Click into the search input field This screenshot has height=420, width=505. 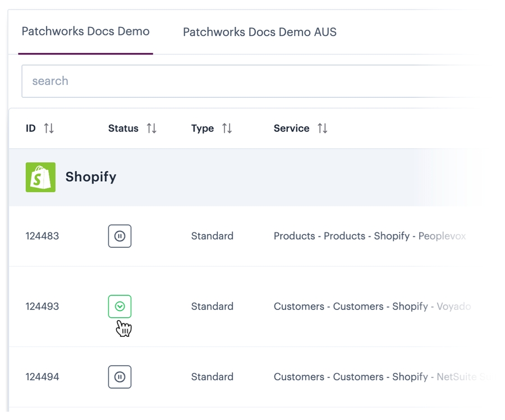(x=247, y=81)
